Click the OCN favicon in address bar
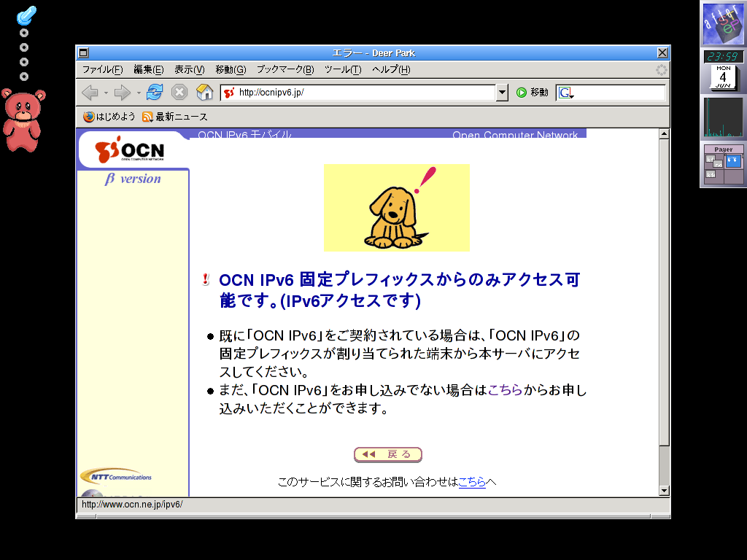Viewport: 747px width, 560px height. click(x=229, y=93)
